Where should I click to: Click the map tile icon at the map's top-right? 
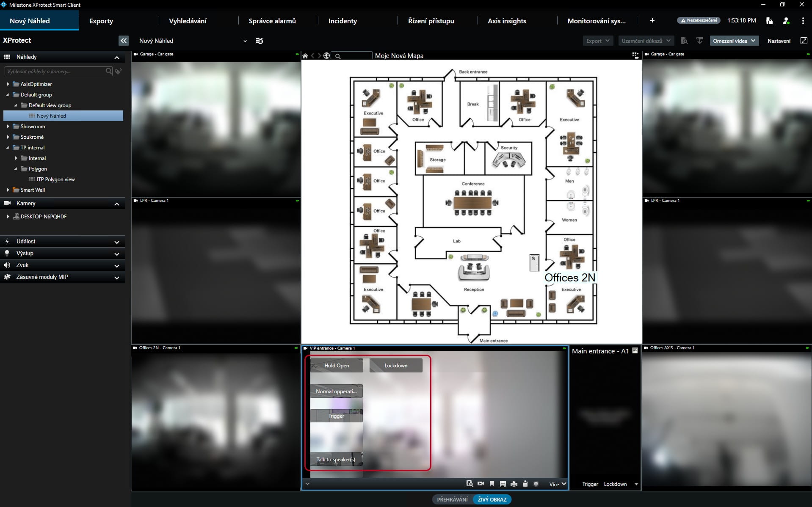tap(635, 55)
